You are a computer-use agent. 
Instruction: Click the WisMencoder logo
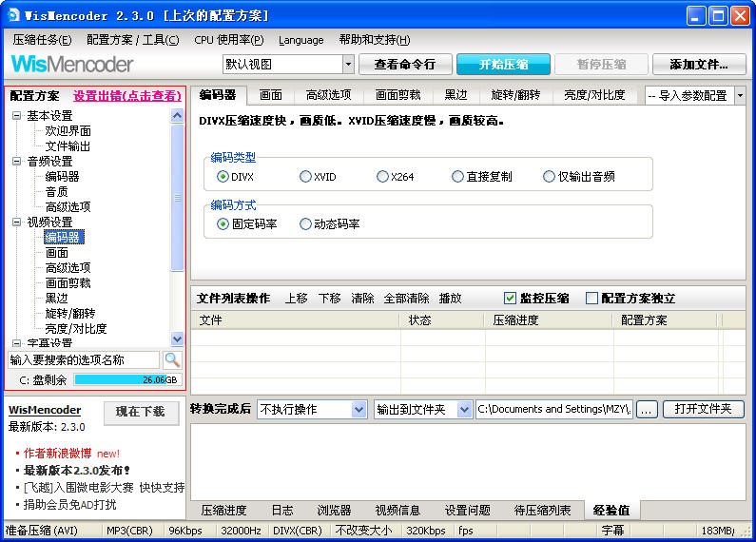point(72,64)
